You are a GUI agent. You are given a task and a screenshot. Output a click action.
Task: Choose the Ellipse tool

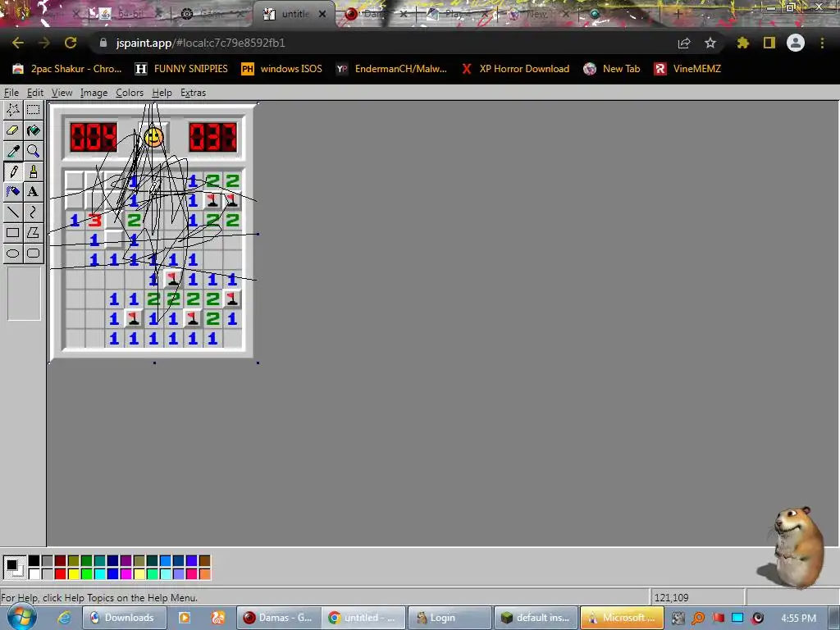(13, 253)
